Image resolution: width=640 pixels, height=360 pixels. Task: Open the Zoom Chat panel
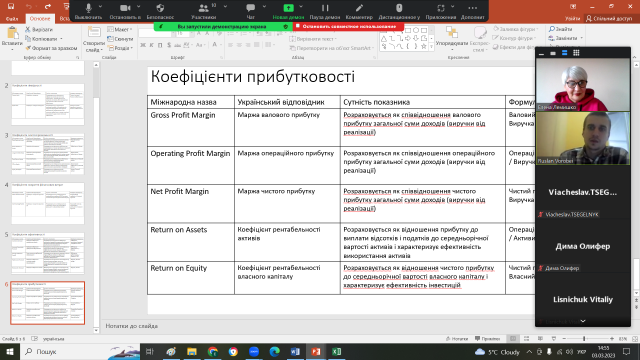click(x=250, y=11)
